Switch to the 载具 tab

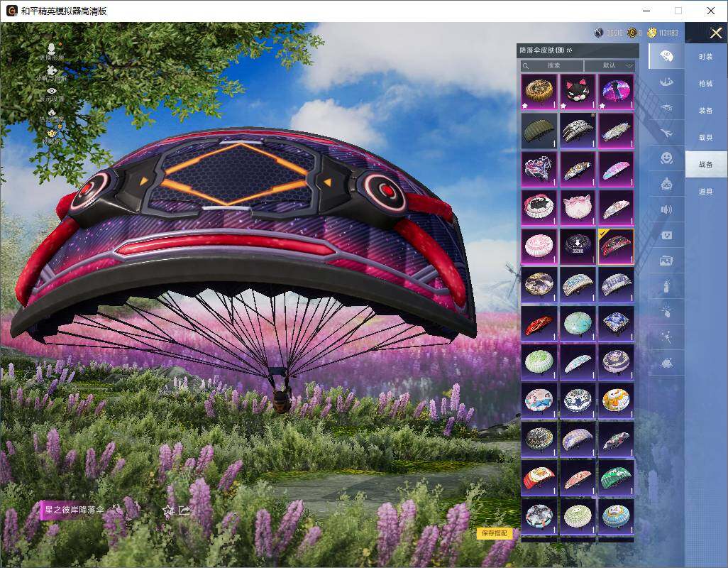point(706,138)
